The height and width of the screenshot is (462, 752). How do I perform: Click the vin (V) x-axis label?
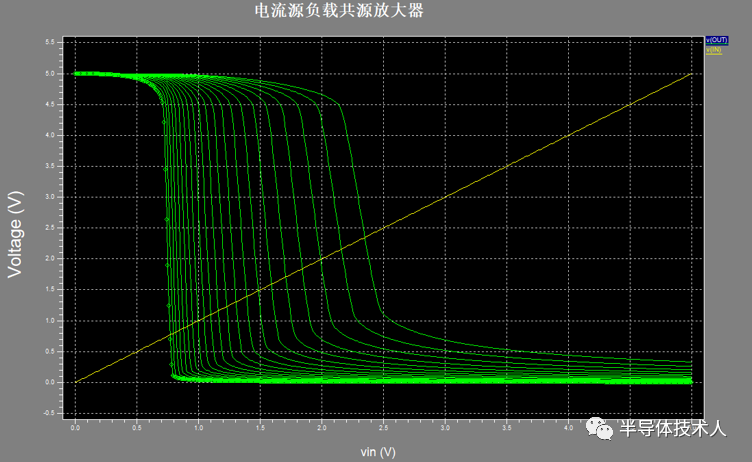tap(378, 452)
